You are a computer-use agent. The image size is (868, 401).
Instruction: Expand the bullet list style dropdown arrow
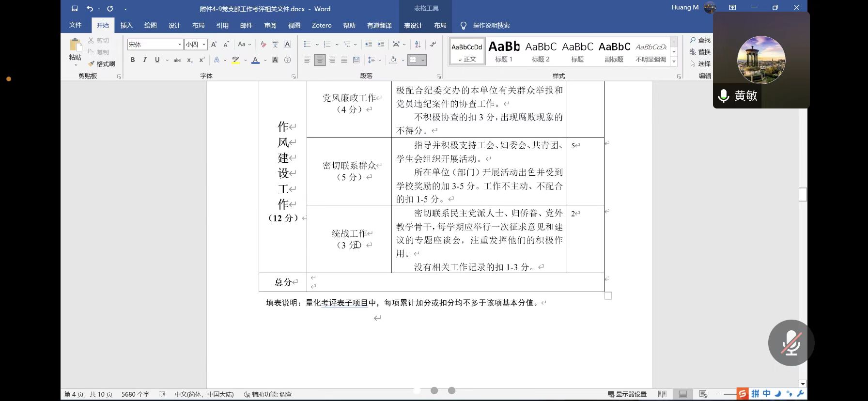tap(317, 44)
